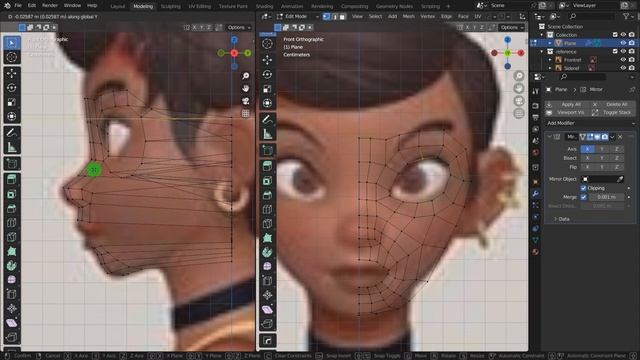Select the Measure tool in left viewport toolbar
This screenshot has height=360, width=640.
[12, 147]
